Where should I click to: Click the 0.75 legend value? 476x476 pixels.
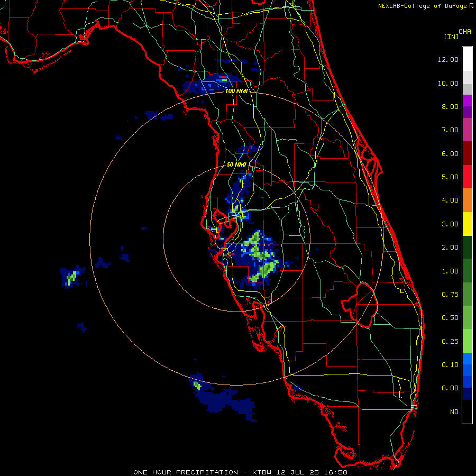[450, 295]
